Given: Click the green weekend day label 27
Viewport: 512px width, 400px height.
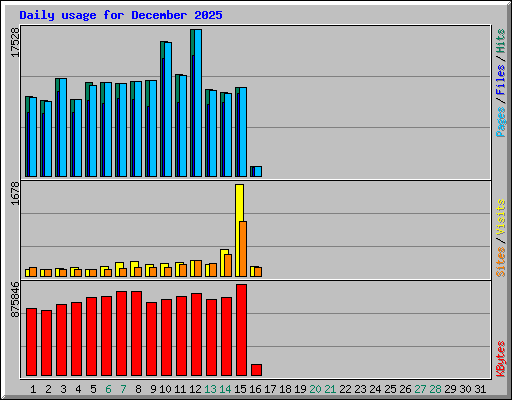Looking at the screenshot, I should pyautogui.click(x=420, y=389).
